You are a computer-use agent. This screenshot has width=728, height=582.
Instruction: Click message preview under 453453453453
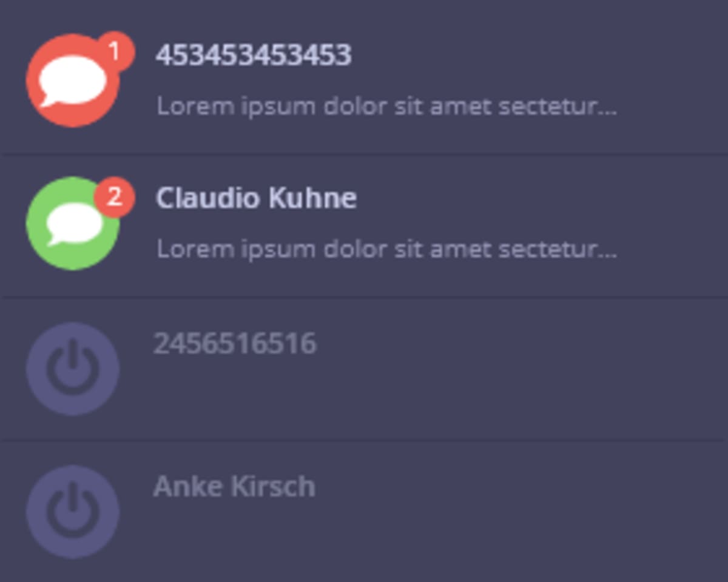coord(387,107)
